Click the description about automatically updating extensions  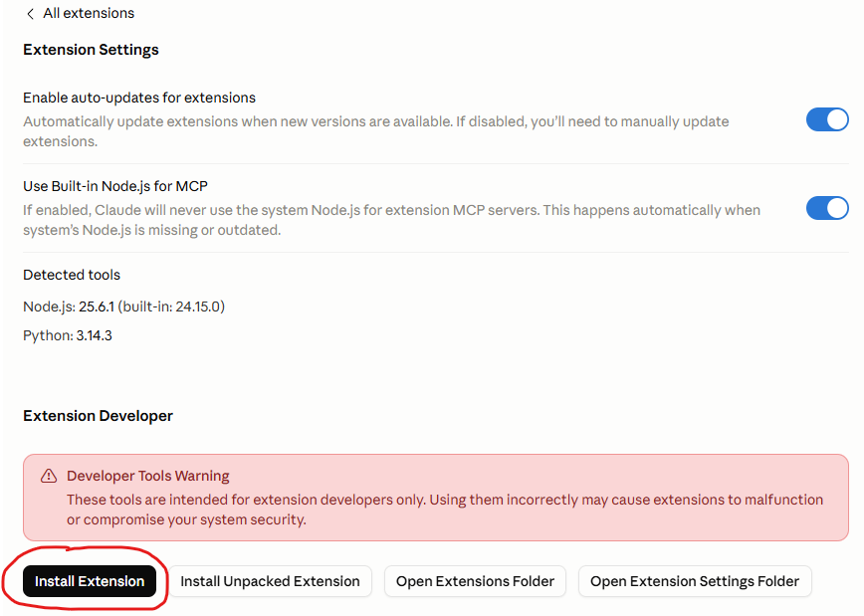coord(376,131)
